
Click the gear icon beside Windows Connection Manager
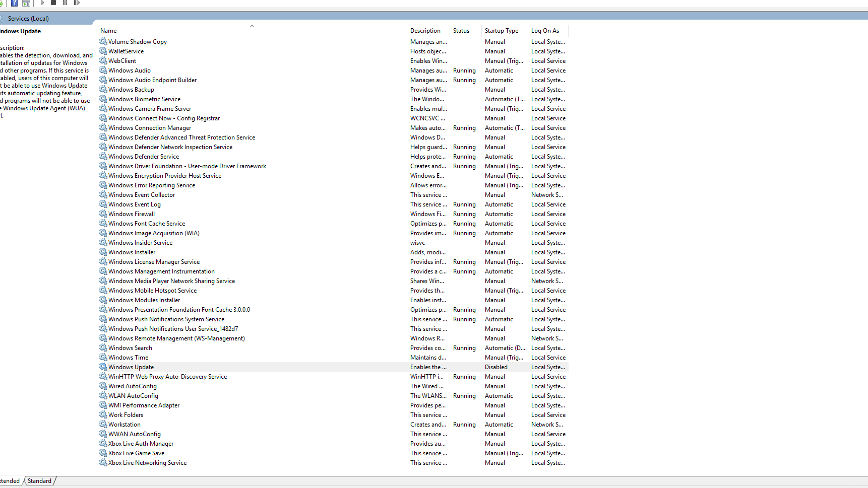[x=103, y=127]
